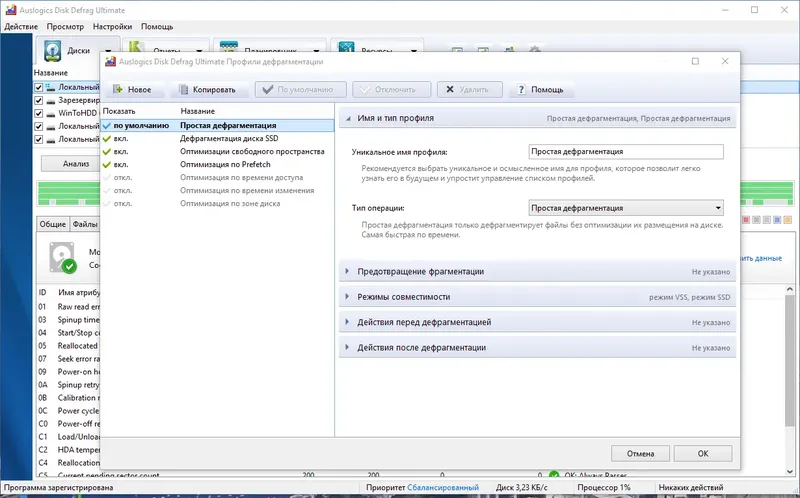The image size is (800, 498).
Task: Select the HDA temper attribute row
Action: tap(69, 450)
